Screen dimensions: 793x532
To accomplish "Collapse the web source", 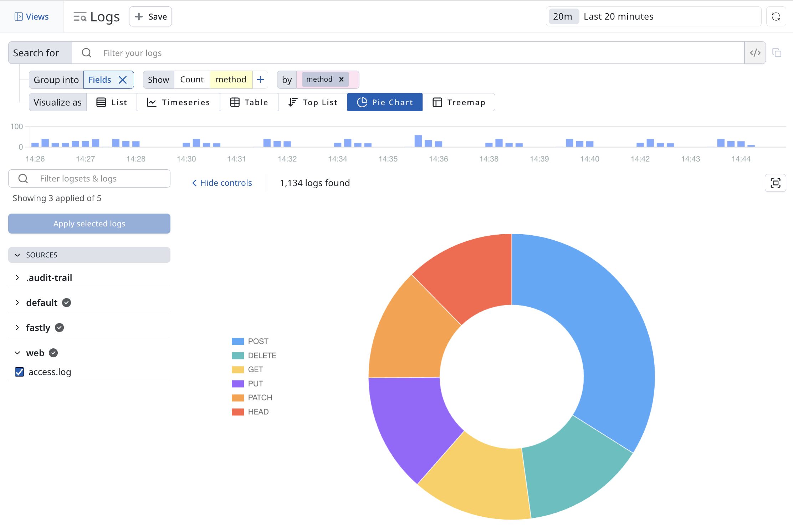I will tap(17, 353).
